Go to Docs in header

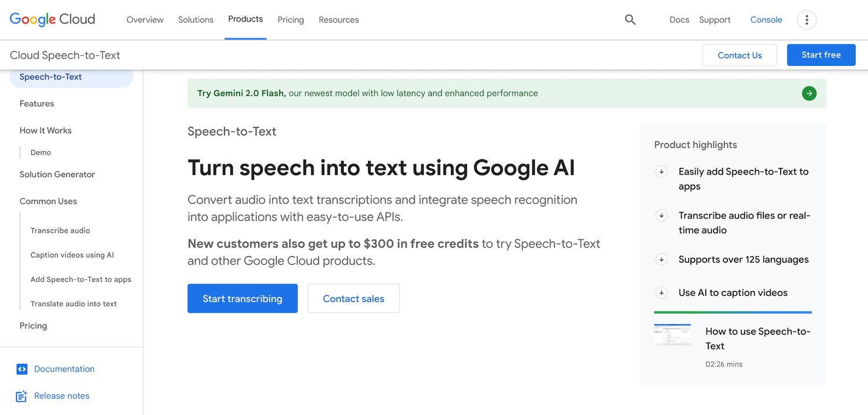[x=679, y=20]
